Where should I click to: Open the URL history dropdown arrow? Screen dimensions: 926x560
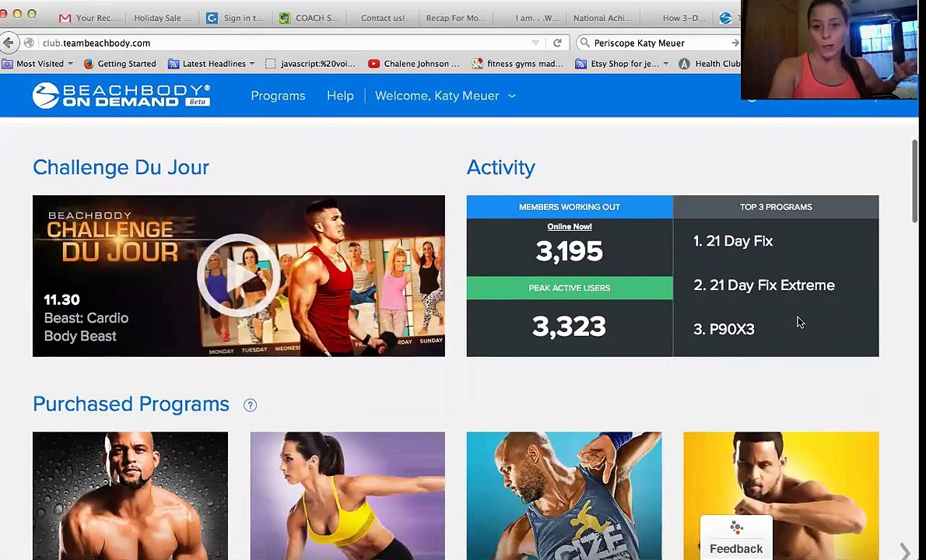535,43
